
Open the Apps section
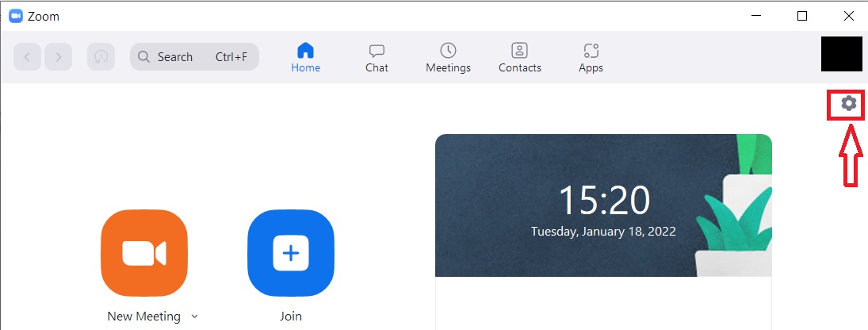coord(591,57)
